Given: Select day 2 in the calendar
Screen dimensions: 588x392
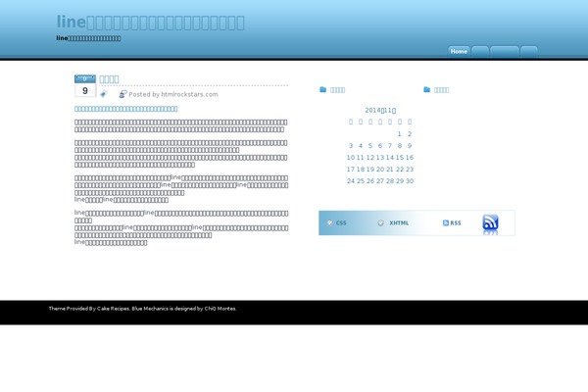Looking at the screenshot, I should (410, 134).
